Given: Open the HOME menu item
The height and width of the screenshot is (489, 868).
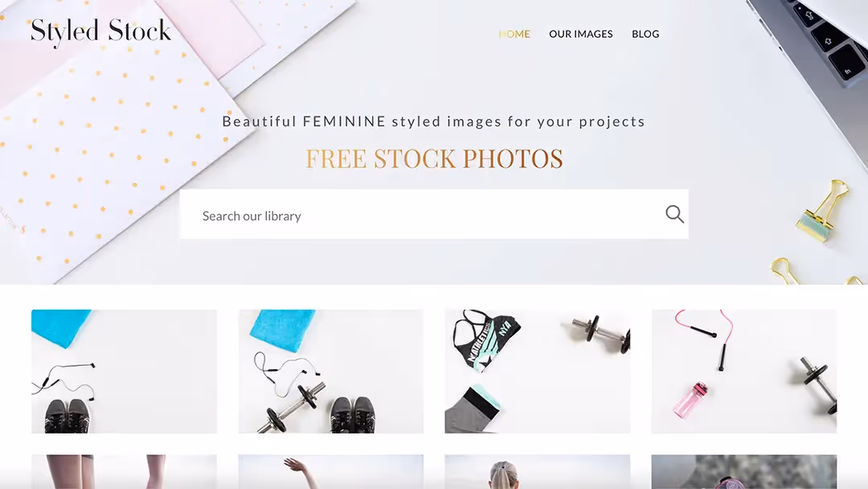Looking at the screenshot, I should point(514,34).
